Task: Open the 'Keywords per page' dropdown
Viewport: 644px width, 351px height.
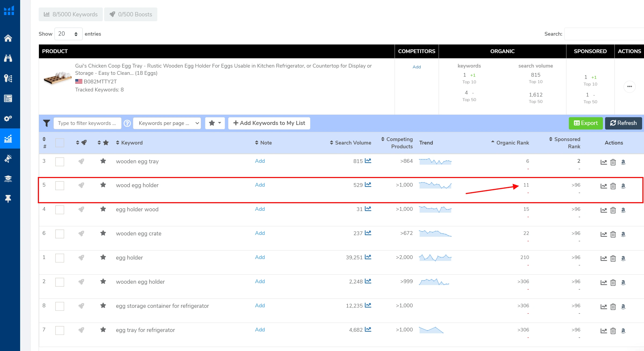Action: click(x=167, y=123)
